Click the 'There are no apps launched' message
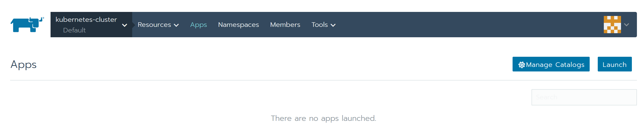 point(324,118)
